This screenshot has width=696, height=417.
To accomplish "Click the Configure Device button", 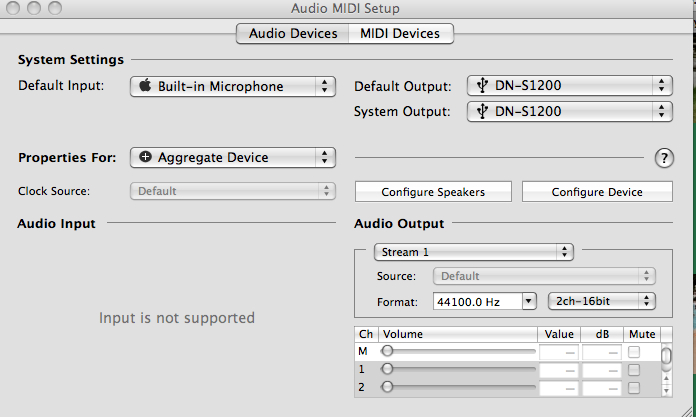I will [x=597, y=192].
